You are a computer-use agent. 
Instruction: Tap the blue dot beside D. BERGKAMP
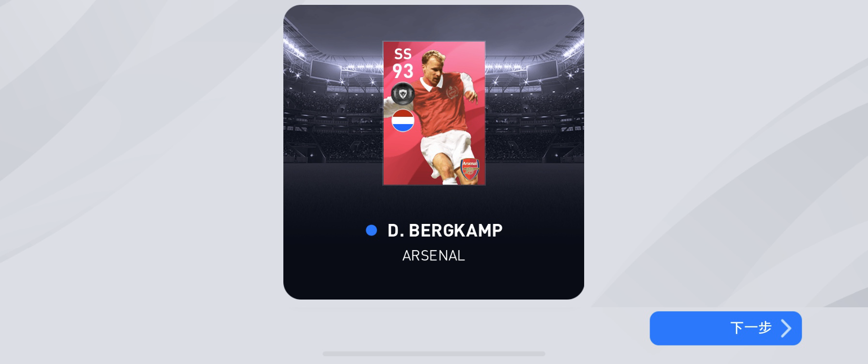point(372,230)
